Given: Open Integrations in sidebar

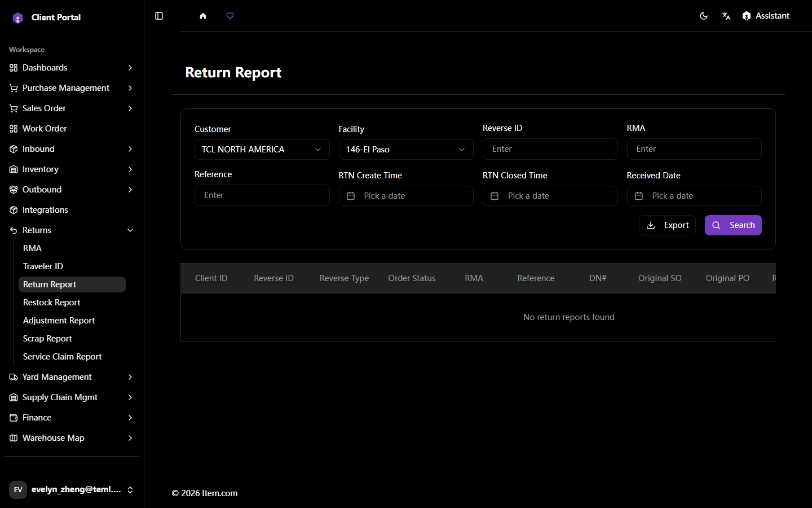Looking at the screenshot, I should coord(72,210).
